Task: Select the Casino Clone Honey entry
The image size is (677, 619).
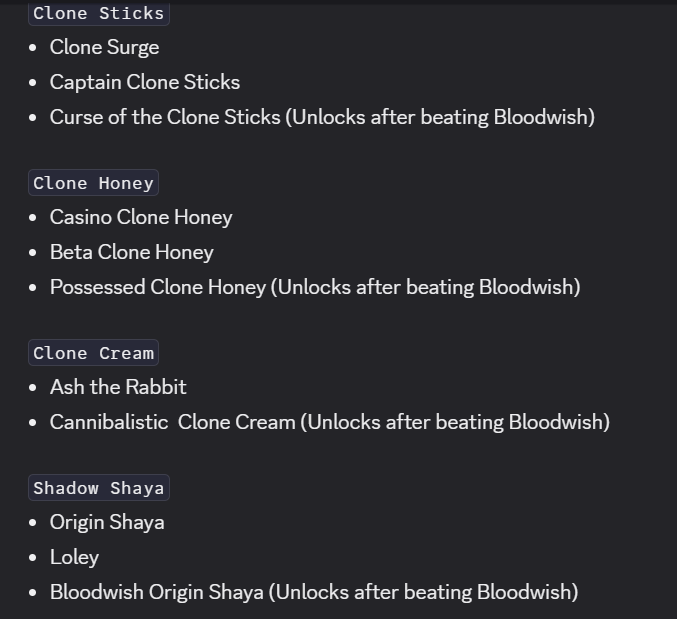Action: tap(141, 217)
